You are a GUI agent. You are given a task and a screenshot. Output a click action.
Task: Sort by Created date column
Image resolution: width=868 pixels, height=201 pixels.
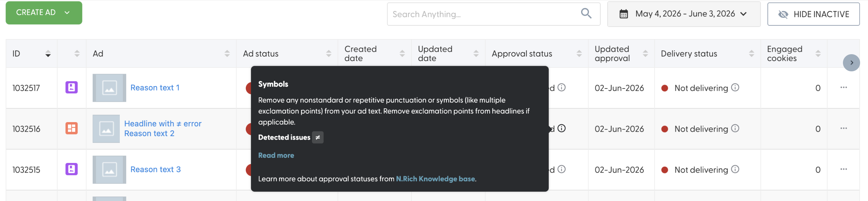click(x=402, y=54)
